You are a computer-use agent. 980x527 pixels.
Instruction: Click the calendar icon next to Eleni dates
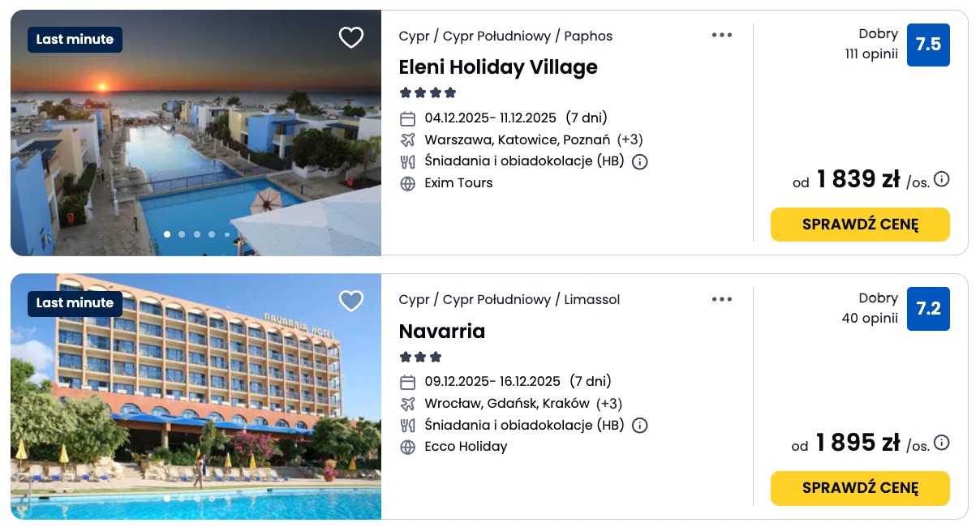tap(408, 118)
